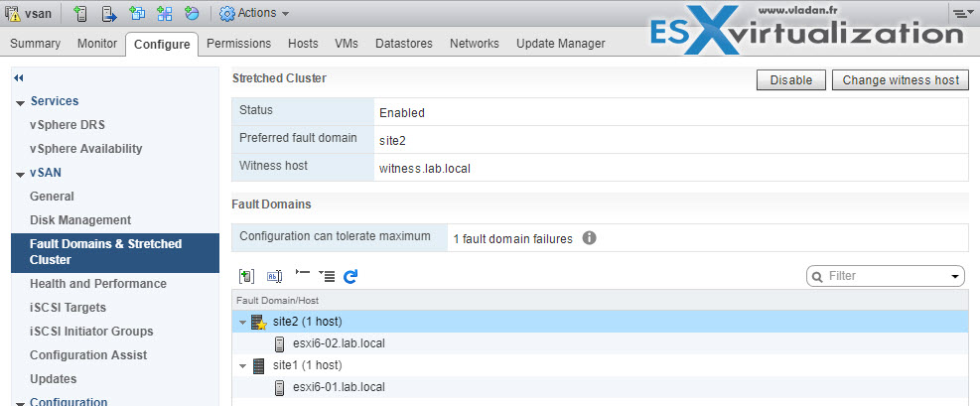Collapse the site1 fault domain node
980x406 pixels.
(242, 366)
